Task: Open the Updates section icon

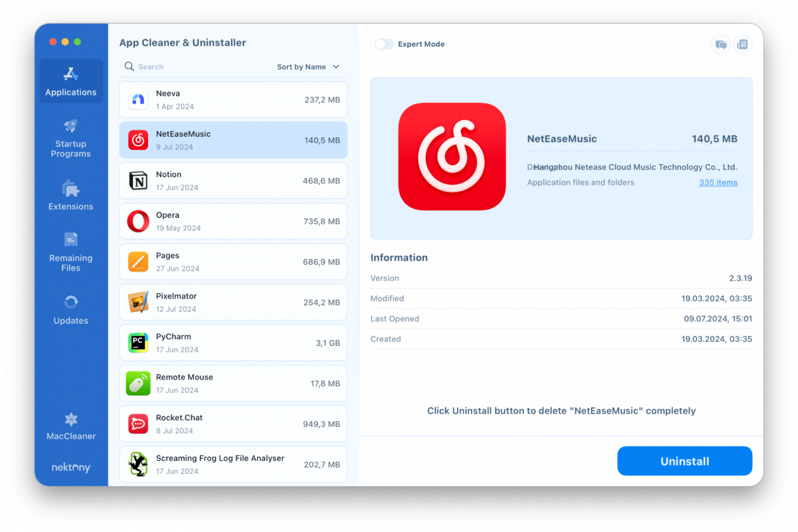Action: [71, 302]
